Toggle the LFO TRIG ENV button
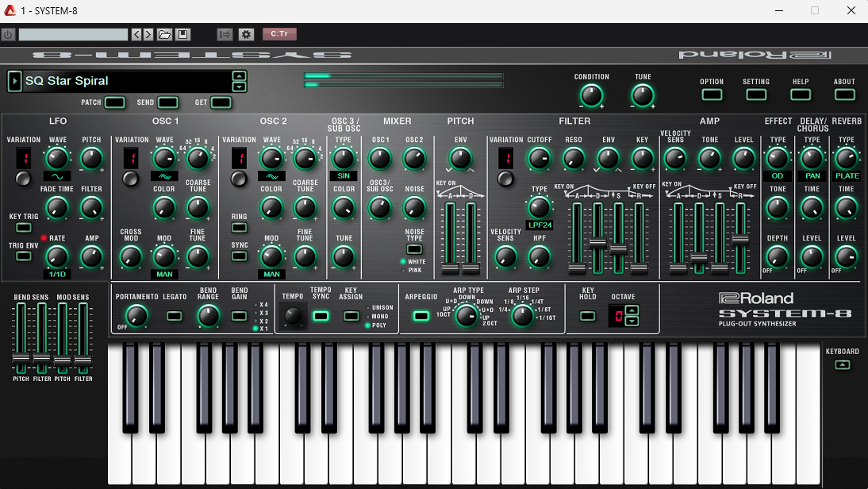Image resolution: width=868 pixels, height=489 pixels. pos(23,256)
